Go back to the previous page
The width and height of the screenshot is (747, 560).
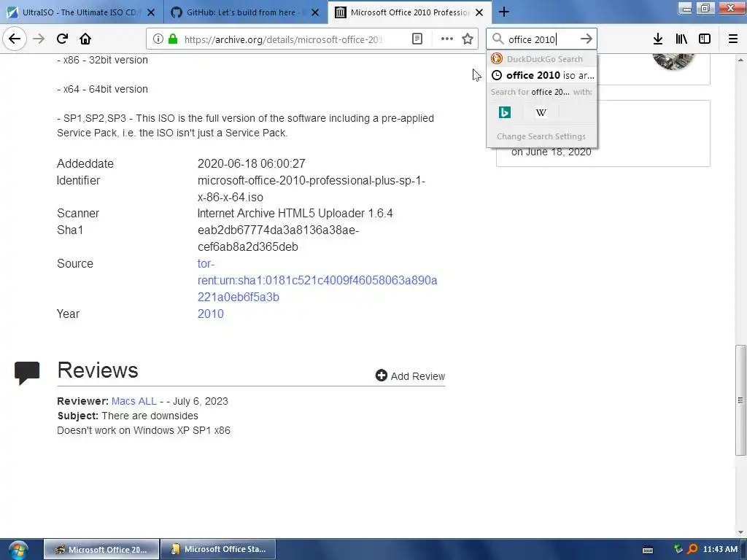pyautogui.click(x=15, y=39)
